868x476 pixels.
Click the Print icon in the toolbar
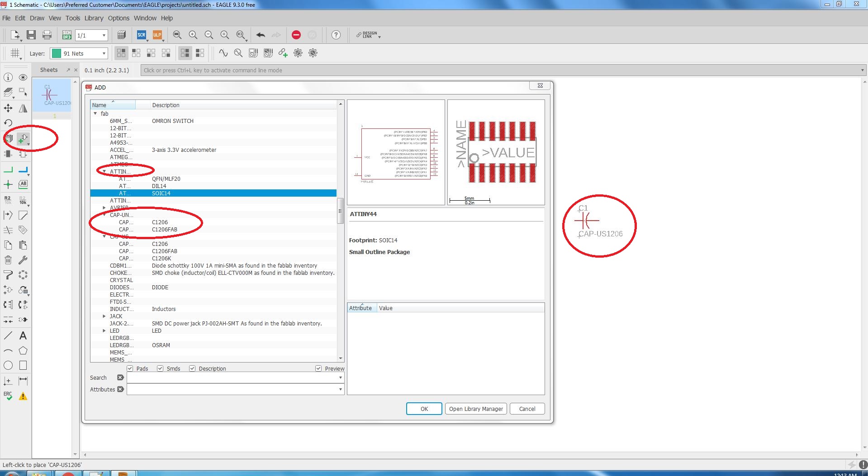pyautogui.click(x=47, y=35)
